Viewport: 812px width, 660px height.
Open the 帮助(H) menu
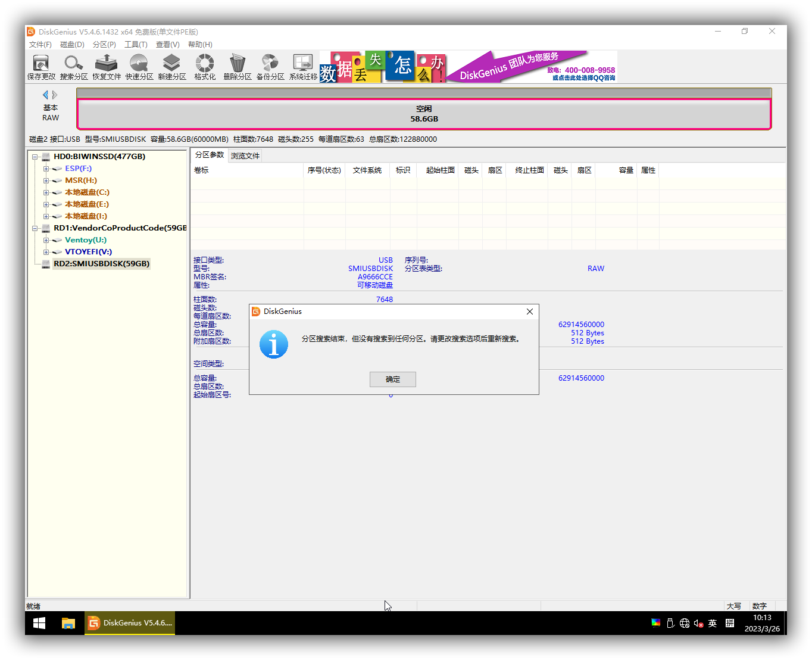pos(200,45)
